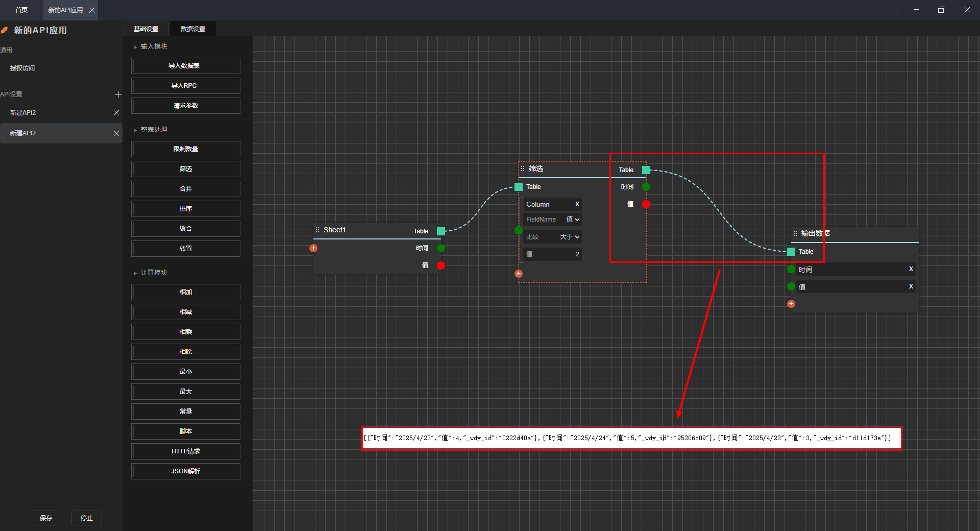Open the FieldName dropdown in 筛选 node
The image size is (980, 531).
pos(573,220)
